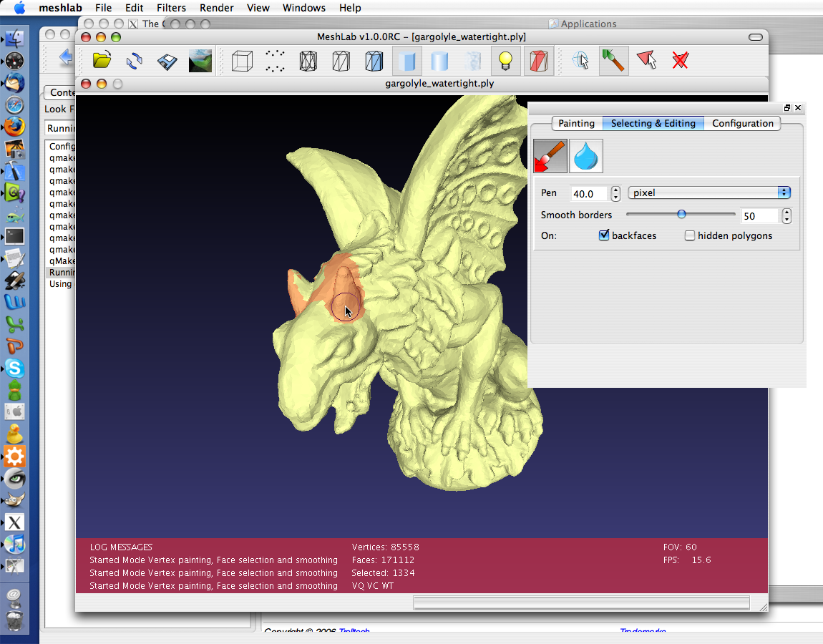Uncheck the backfaces checkbox
Viewport: 823px width, 644px height.
coord(604,235)
